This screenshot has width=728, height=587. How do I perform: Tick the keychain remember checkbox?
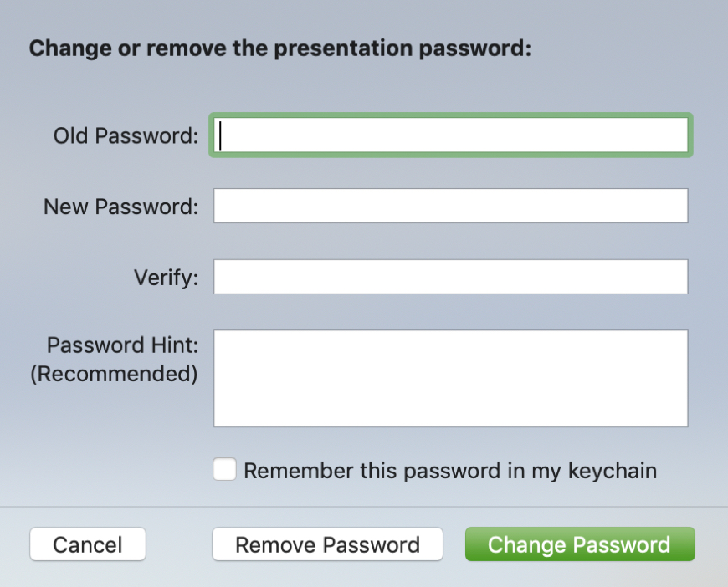click(x=225, y=469)
